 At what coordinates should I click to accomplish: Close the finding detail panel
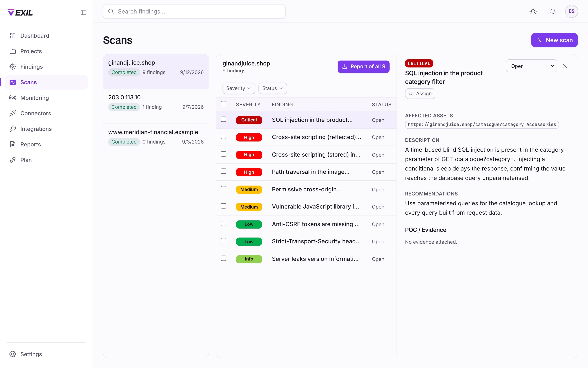point(565,66)
